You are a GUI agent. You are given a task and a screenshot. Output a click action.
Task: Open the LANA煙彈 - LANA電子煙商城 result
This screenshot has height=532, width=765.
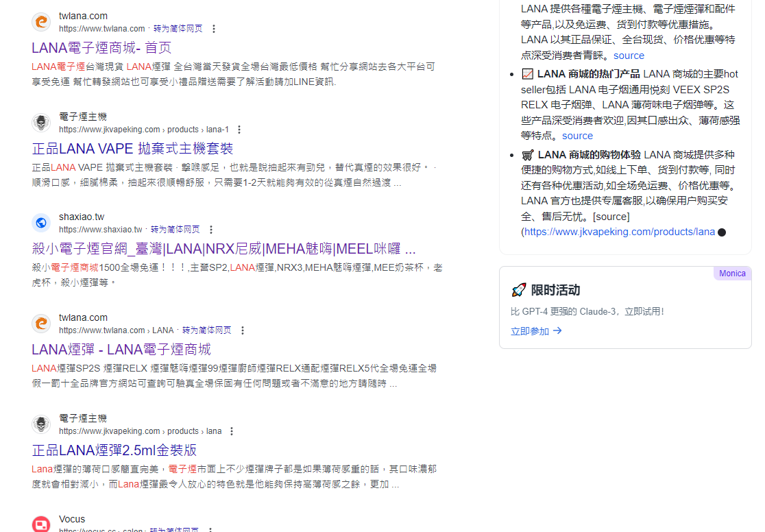coord(121,350)
